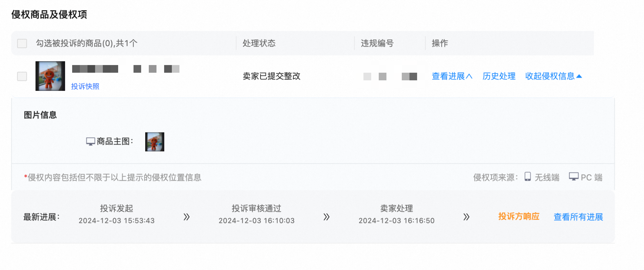644x270 pixels.
Task: Select the 卖家处理 step label
Action: tap(397, 208)
